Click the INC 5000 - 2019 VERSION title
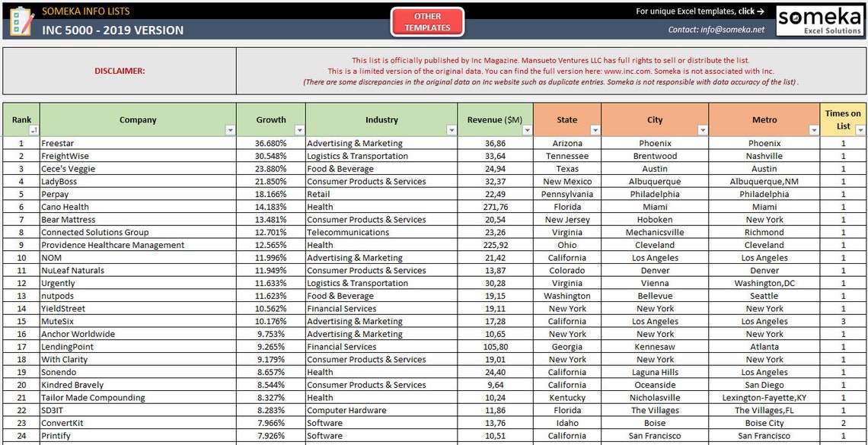Screen dimensions: 868x445 113,30
